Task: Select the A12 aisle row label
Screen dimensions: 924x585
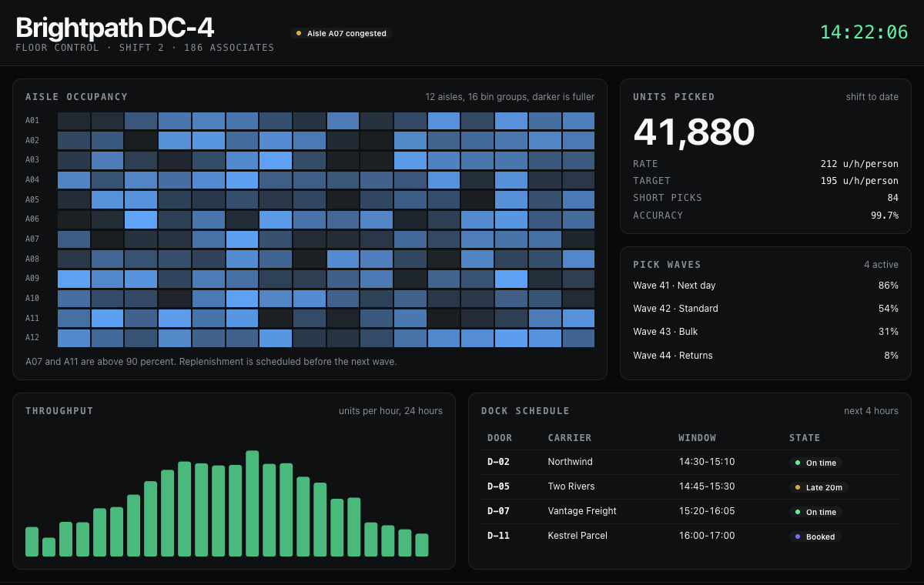Action: click(x=32, y=338)
